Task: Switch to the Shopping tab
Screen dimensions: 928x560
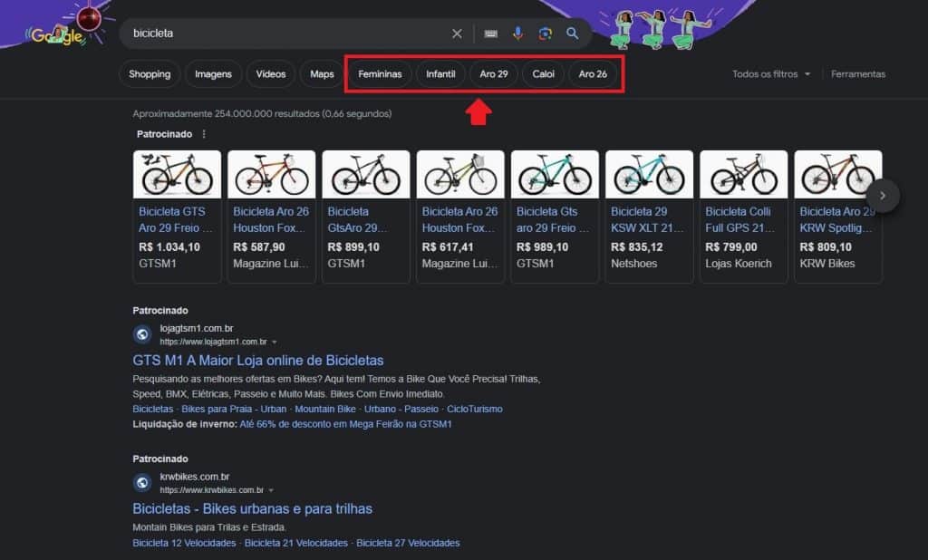Action: (x=150, y=74)
